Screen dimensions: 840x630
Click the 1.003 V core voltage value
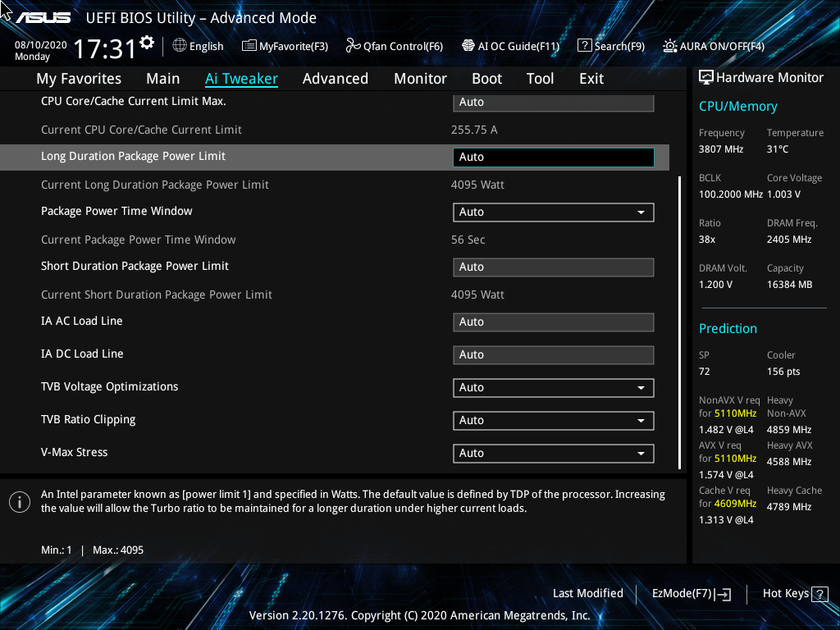[x=783, y=194]
